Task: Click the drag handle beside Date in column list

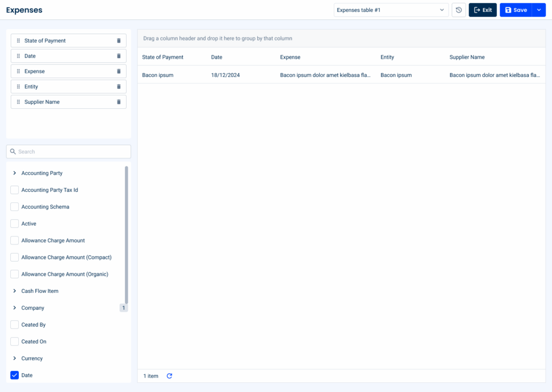Action: (18, 56)
